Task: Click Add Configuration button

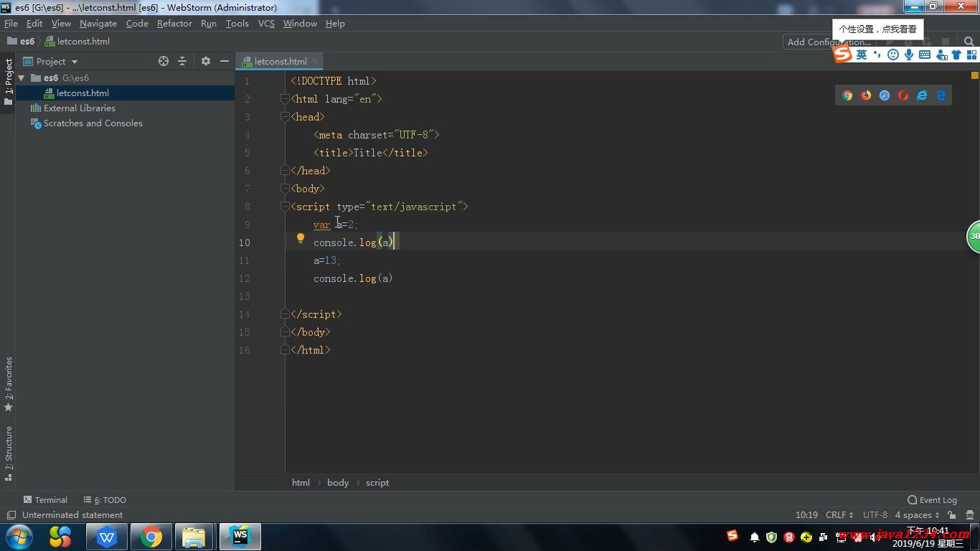Action: [x=829, y=42]
